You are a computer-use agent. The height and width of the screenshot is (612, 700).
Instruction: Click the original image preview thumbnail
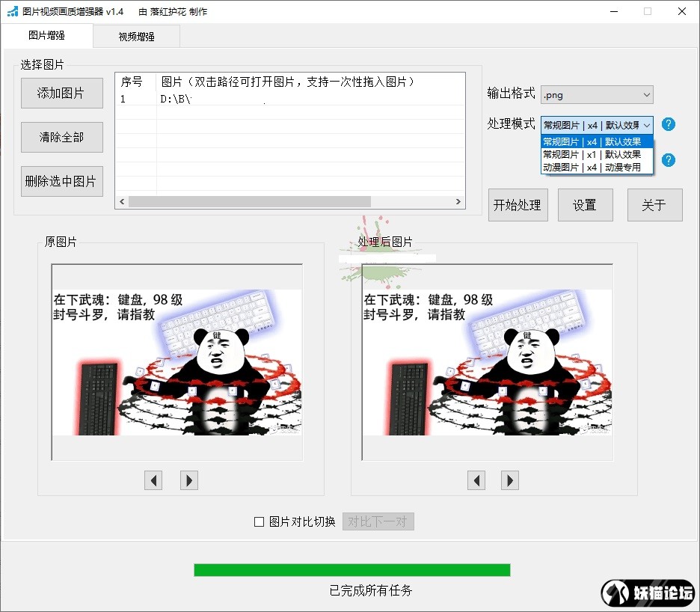click(x=177, y=362)
